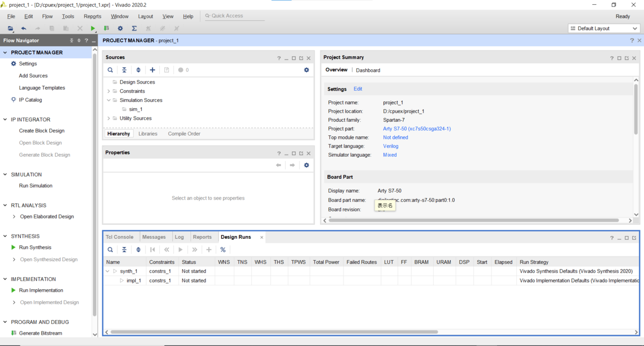Collapse all runs in the Design Runs toolbar

pos(124,249)
